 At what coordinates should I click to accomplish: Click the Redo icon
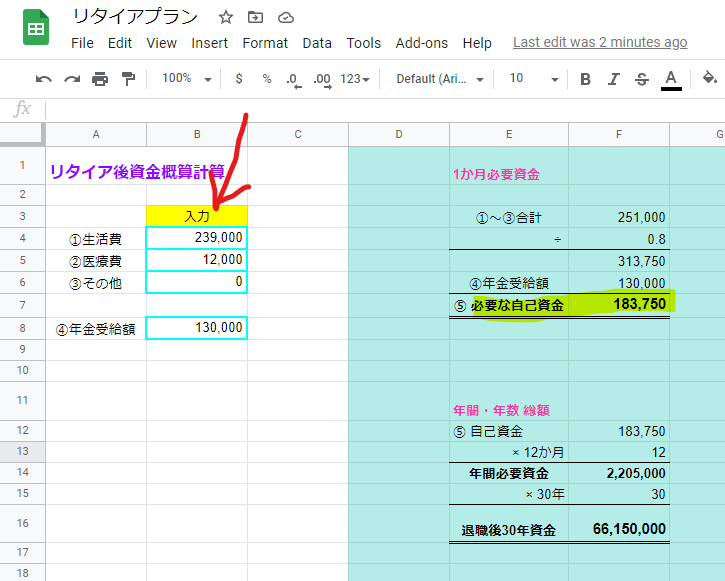pos(72,79)
